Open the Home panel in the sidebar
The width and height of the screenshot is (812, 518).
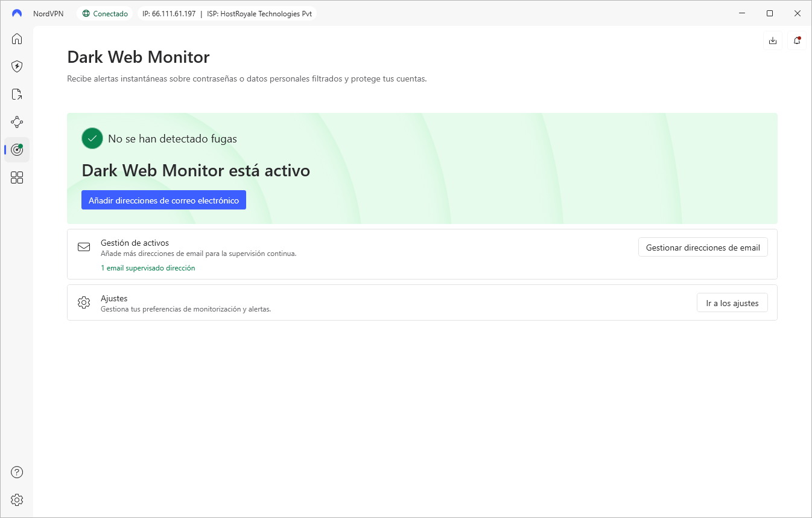click(16, 38)
